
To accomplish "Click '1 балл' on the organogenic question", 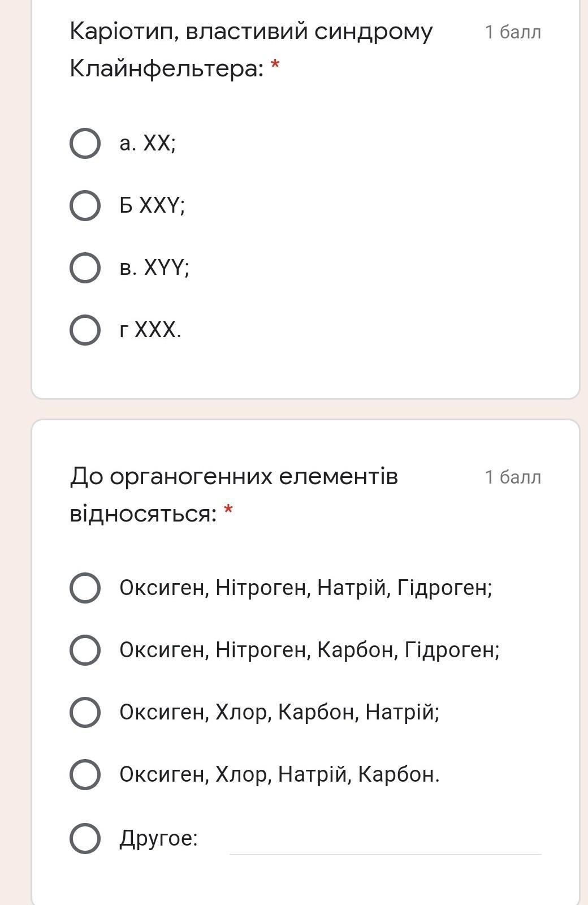I will [513, 477].
